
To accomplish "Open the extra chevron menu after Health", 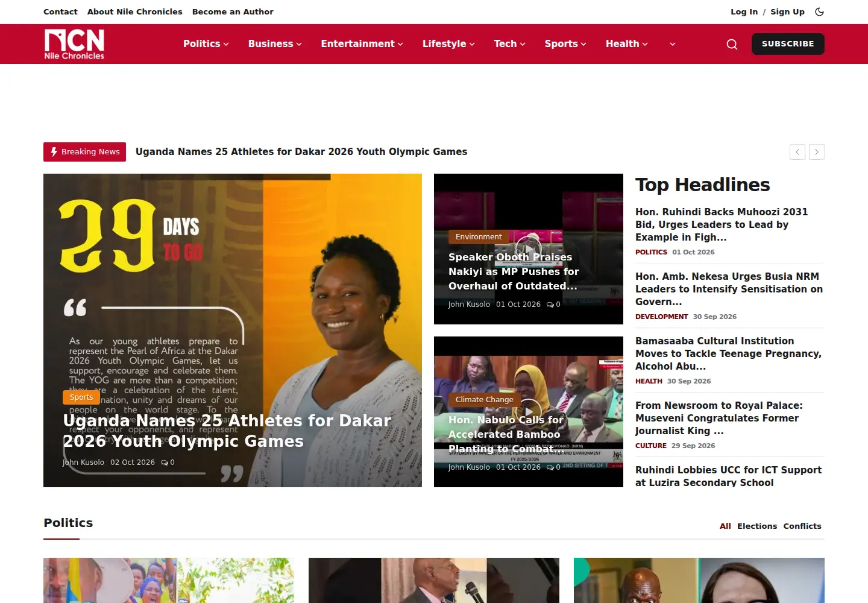I will pyautogui.click(x=673, y=44).
